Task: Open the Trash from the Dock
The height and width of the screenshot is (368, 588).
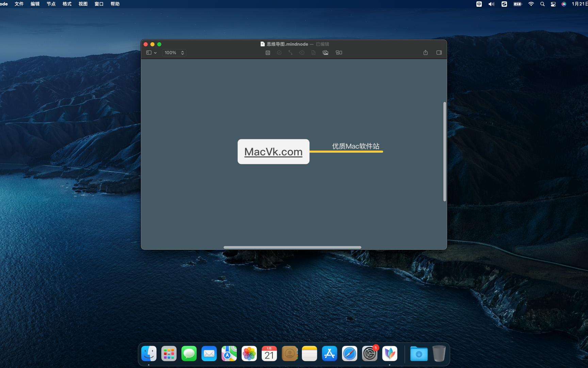Action: tap(439, 354)
